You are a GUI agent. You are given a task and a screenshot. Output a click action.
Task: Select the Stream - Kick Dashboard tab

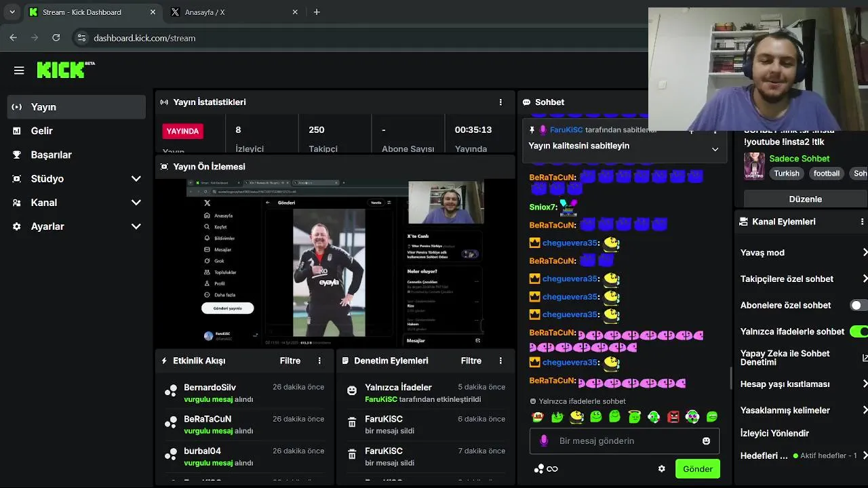(93, 12)
